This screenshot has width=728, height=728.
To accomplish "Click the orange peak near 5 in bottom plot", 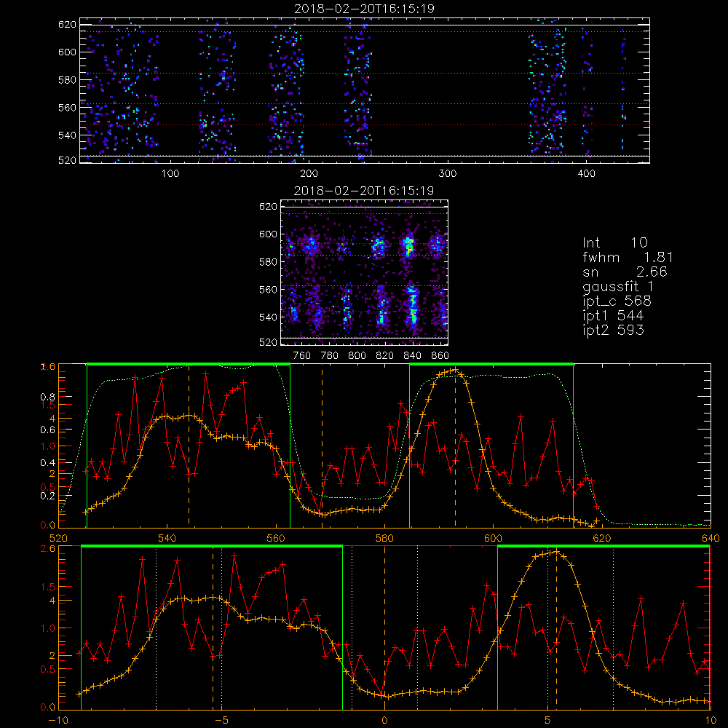I will coord(556,552).
